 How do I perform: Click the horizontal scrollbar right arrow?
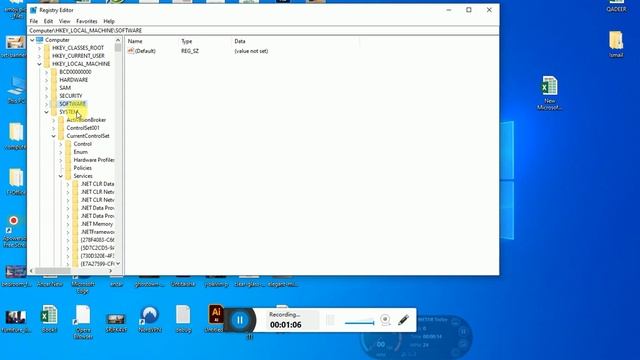[111, 271]
